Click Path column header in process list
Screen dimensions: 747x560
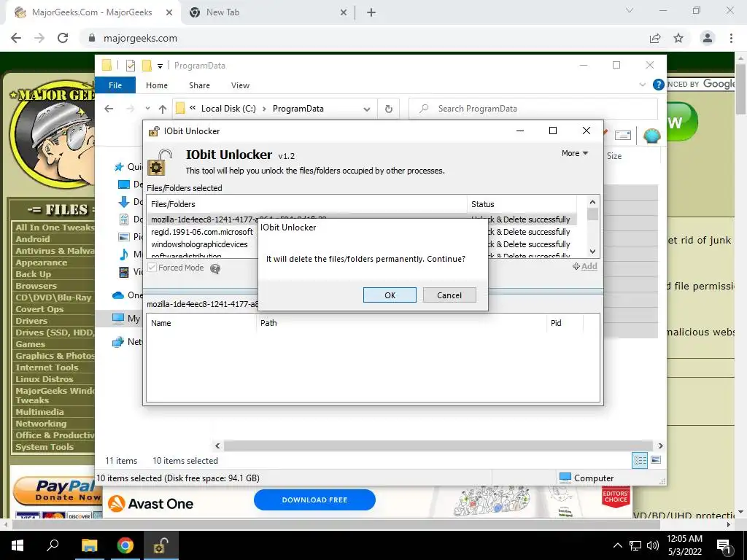[x=401, y=323]
